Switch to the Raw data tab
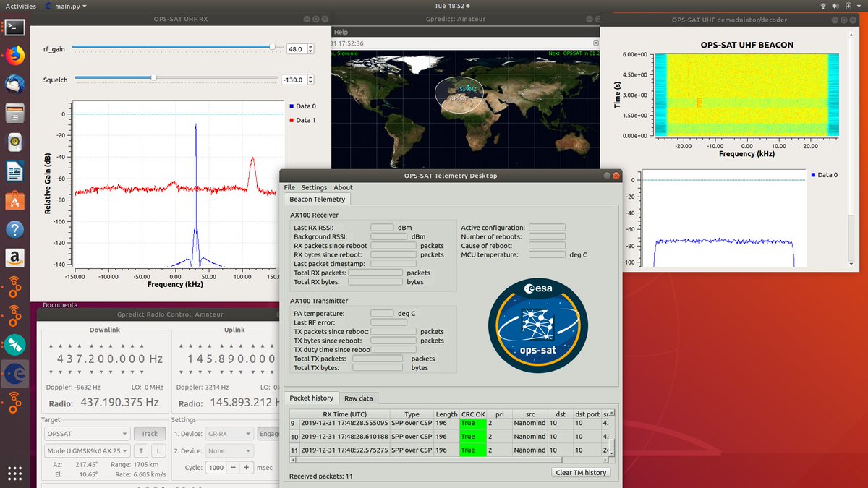The width and height of the screenshot is (868, 488). (x=359, y=398)
